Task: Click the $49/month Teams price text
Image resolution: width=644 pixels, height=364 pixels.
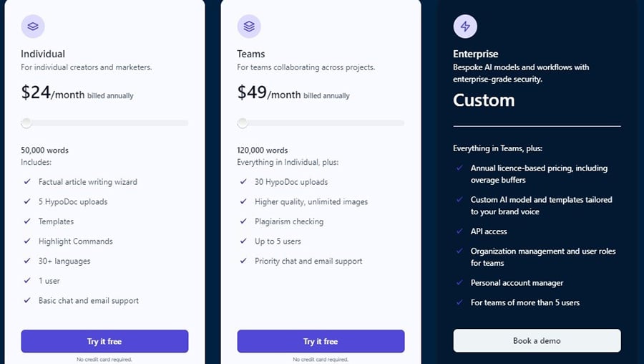Action: [x=269, y=93]
